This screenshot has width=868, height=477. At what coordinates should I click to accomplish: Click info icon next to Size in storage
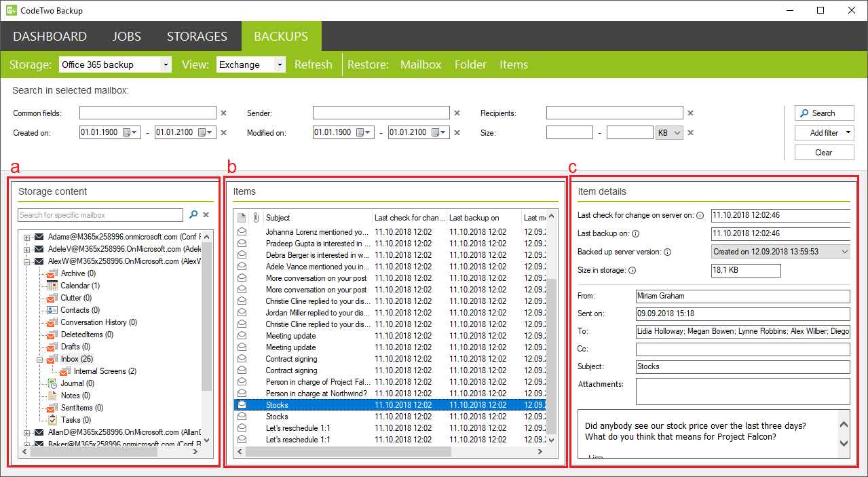tap(632, 271)
